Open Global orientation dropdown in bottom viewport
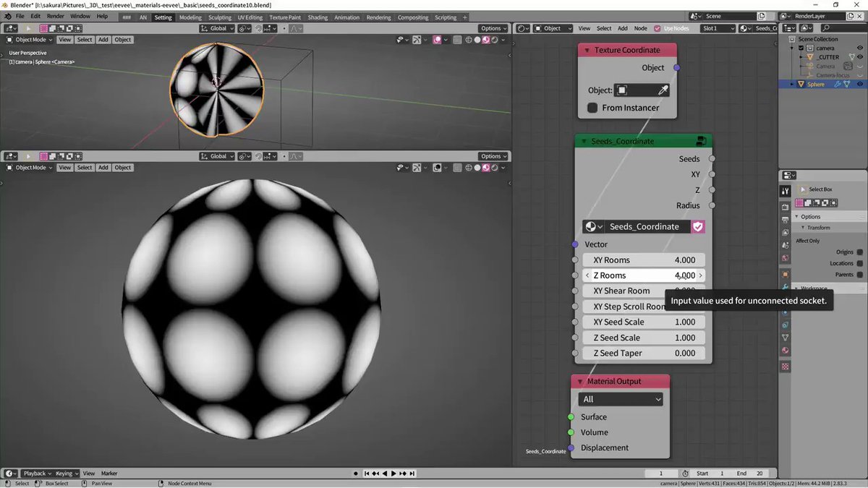 [x=217, y=156]
